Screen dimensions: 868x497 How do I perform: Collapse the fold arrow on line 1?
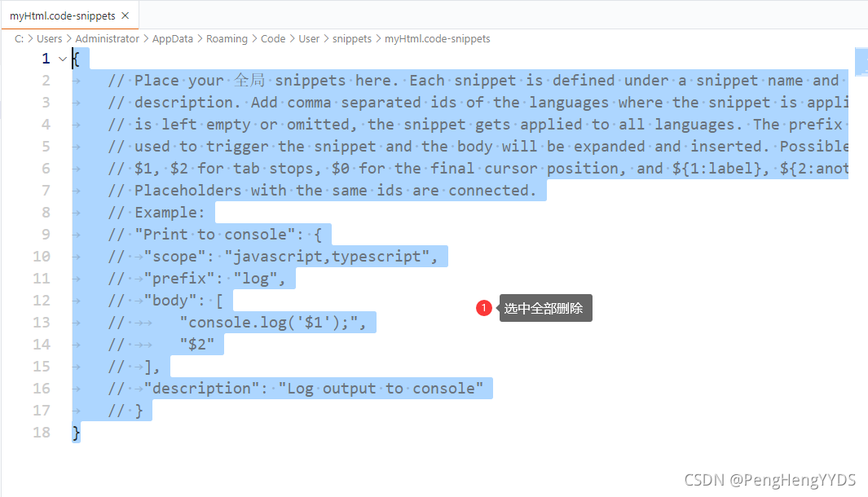[x=63, y=59]
